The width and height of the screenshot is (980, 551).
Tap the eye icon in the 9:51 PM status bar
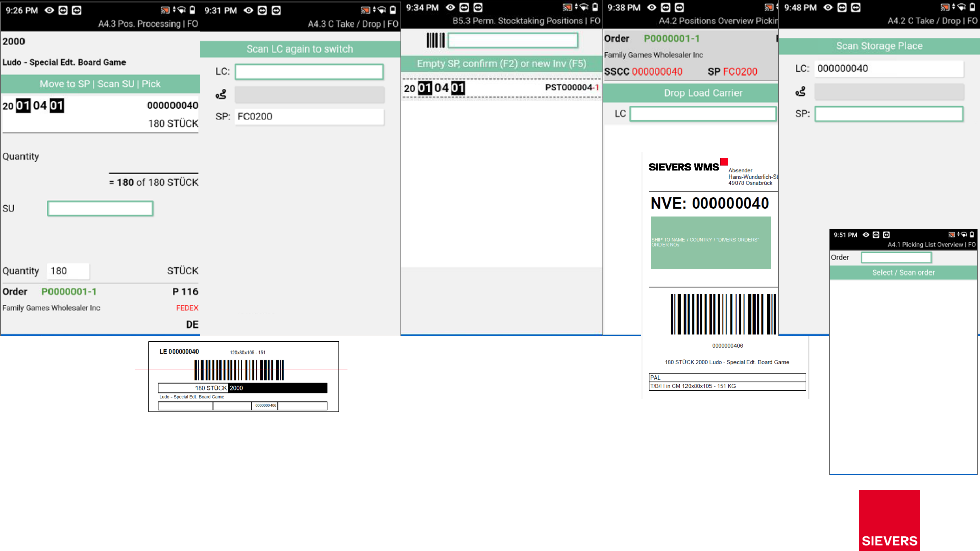[x=866, y=235]
